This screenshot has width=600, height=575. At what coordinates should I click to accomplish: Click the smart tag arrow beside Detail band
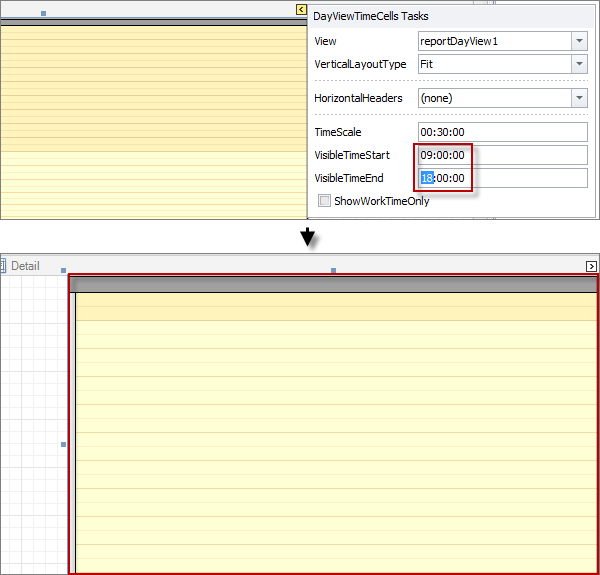click(x=591, y=266)
